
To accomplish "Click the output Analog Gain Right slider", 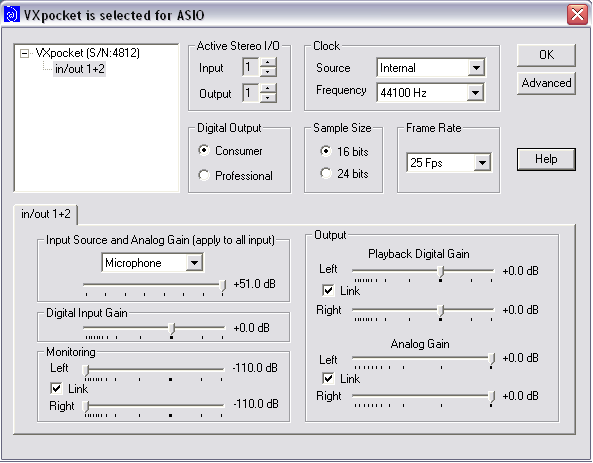I will coord(423,396).
